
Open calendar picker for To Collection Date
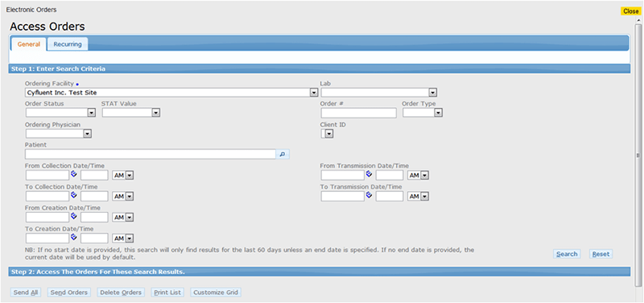[x=74, y=195]
